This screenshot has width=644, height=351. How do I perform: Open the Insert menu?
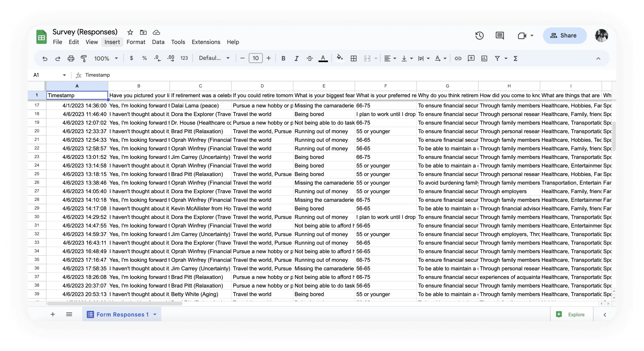[112, 42]
